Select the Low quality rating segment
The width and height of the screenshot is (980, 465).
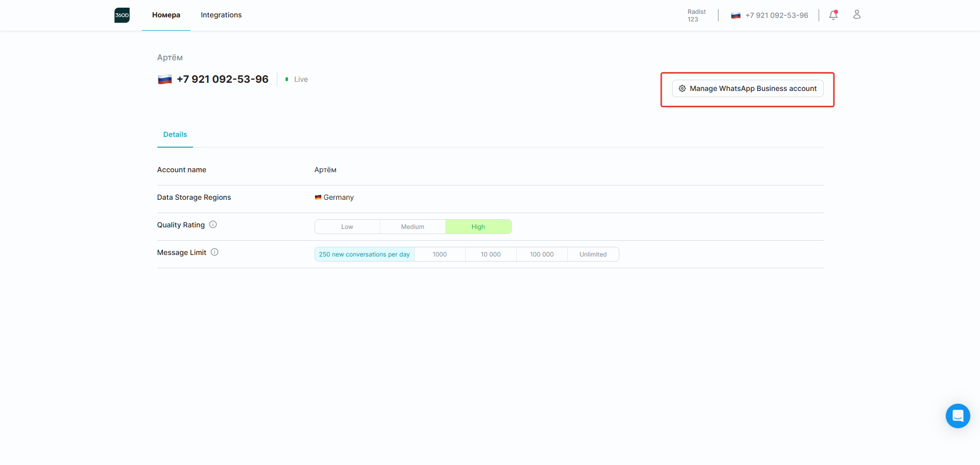347,227
